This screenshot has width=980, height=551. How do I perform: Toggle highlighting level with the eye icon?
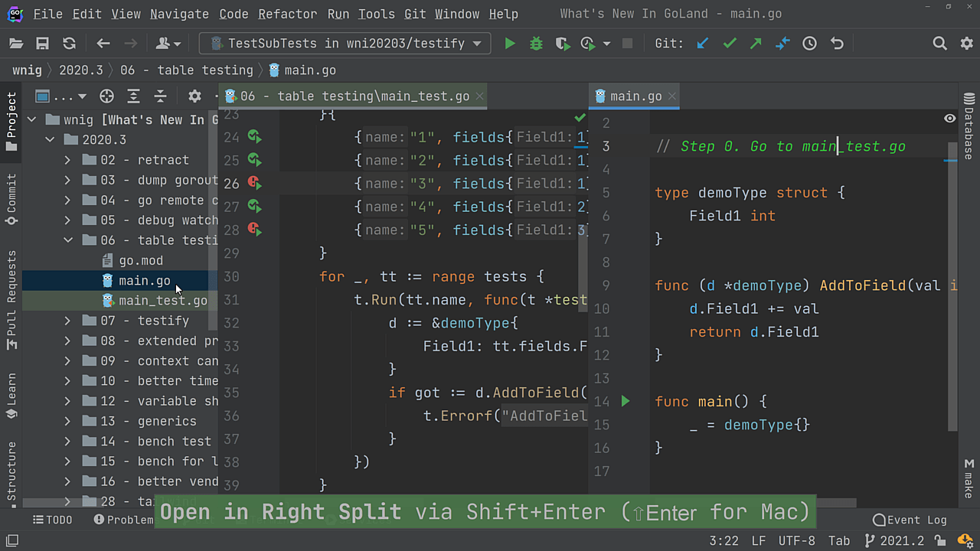tap(949, 118)
